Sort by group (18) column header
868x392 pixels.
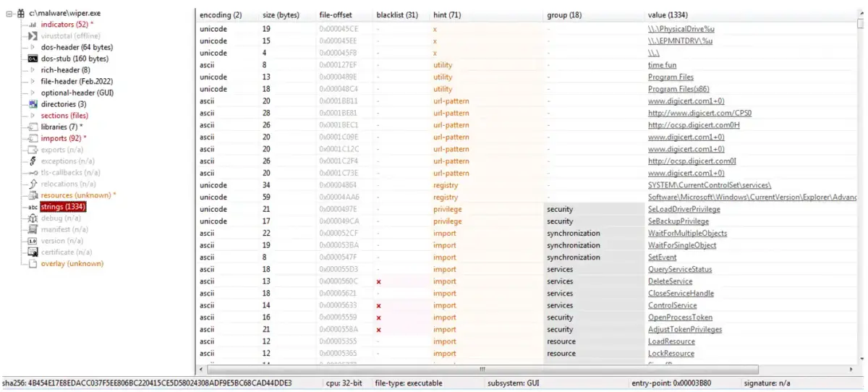565,14
